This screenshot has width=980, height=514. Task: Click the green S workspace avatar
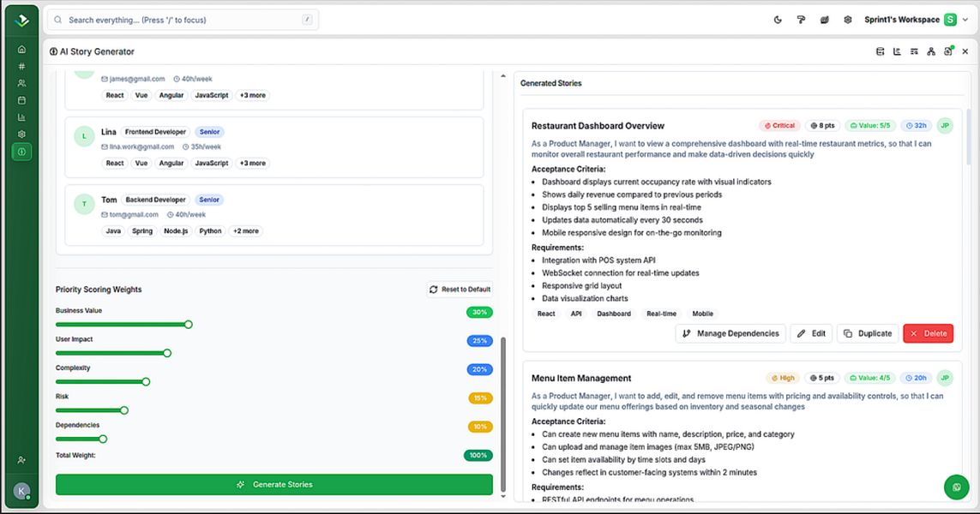950,20
